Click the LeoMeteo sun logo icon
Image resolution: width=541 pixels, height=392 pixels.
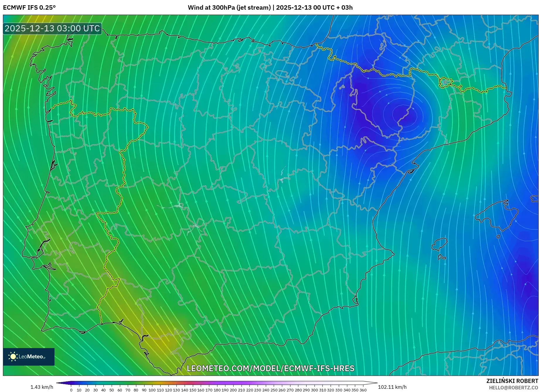(x=12, y=356)
